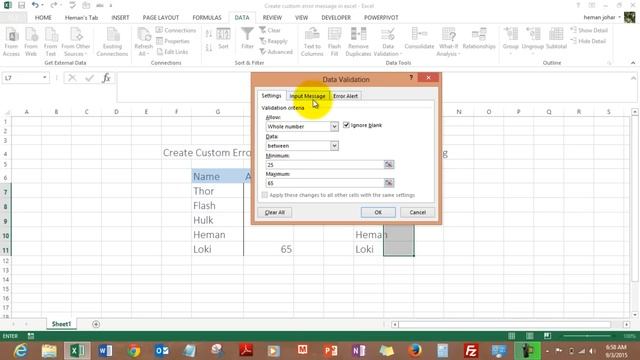Click the From Text icon
The height and width of the screenshot is (360, 640).
pos(51,42)
